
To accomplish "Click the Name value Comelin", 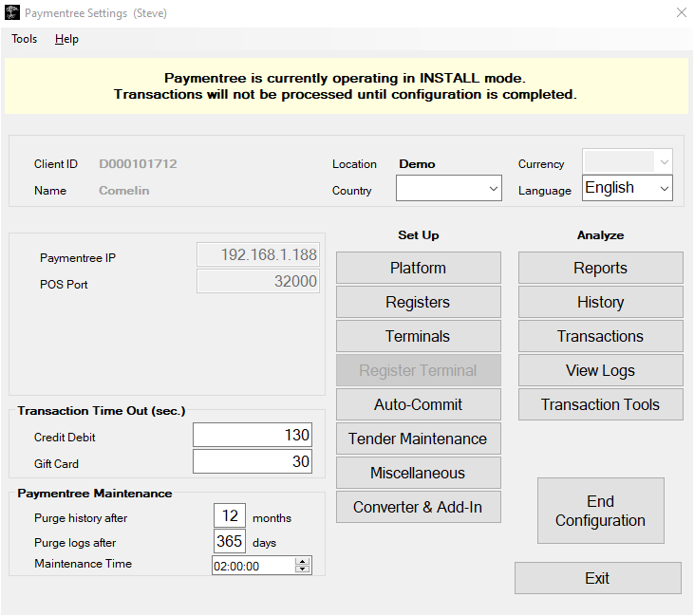I will click(x=124, y=190).
